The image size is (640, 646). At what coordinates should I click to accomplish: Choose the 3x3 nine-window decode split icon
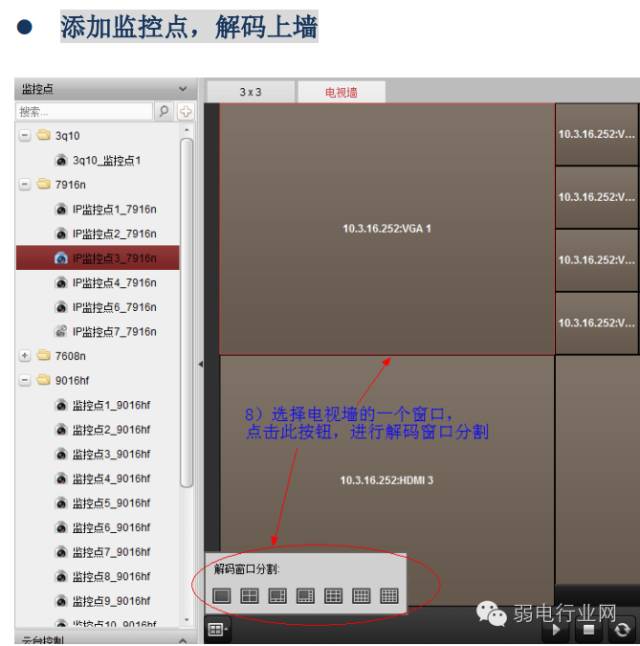[333, 596]
